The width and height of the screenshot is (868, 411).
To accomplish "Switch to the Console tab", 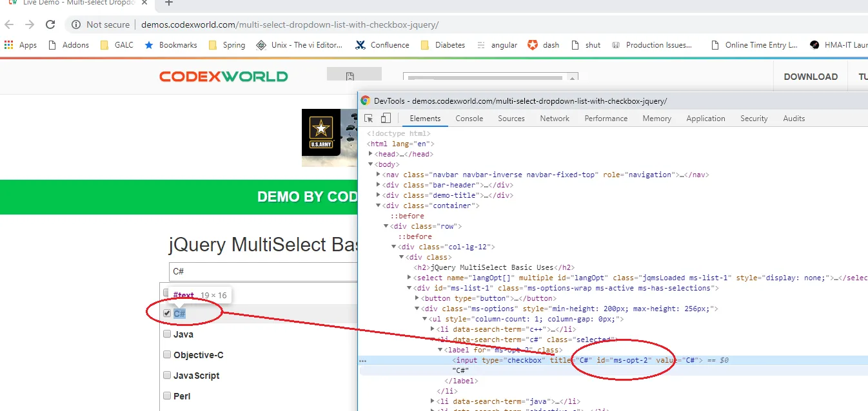I will pyautogui.click(x=469, y=119).
